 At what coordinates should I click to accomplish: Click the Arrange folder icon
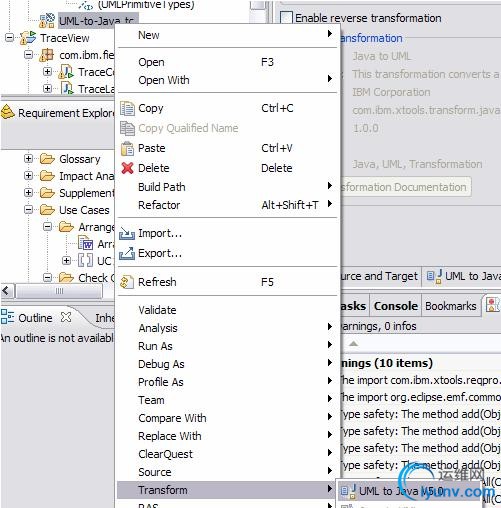[x=66, y=227]
